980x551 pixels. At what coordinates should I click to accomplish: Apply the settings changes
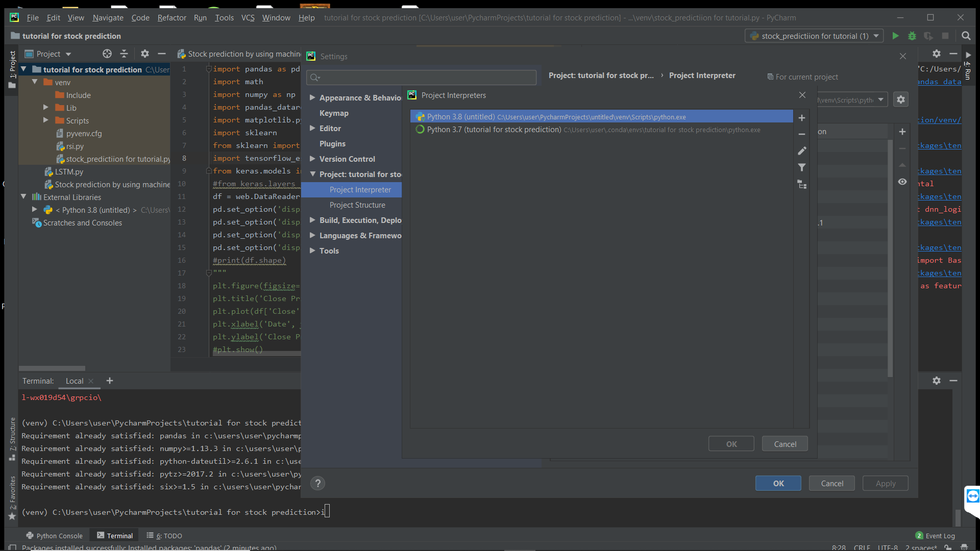(x=885, y=483)
